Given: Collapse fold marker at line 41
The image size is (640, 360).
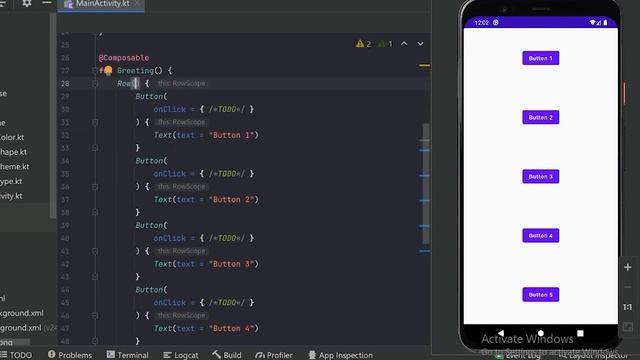Looking at the screenshot, I should (x=95, y=251).
